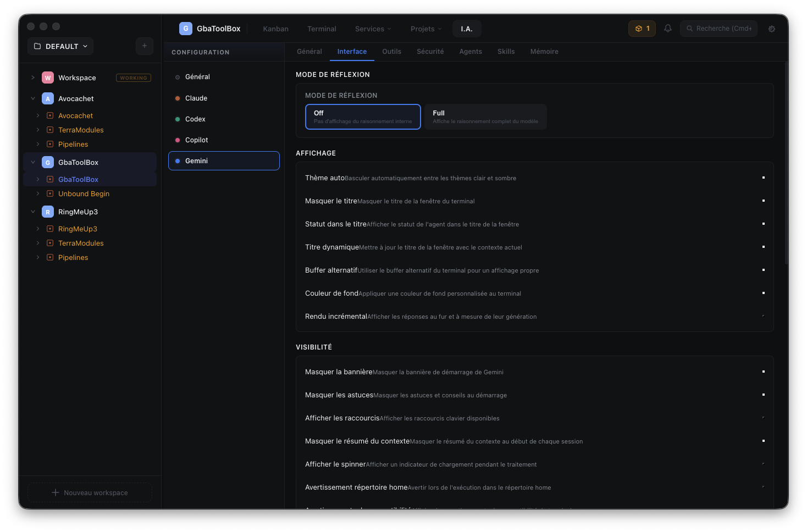Switch to the Sécurité tab
The height and width of the screenshot is (532, 807).
[430, 52]
